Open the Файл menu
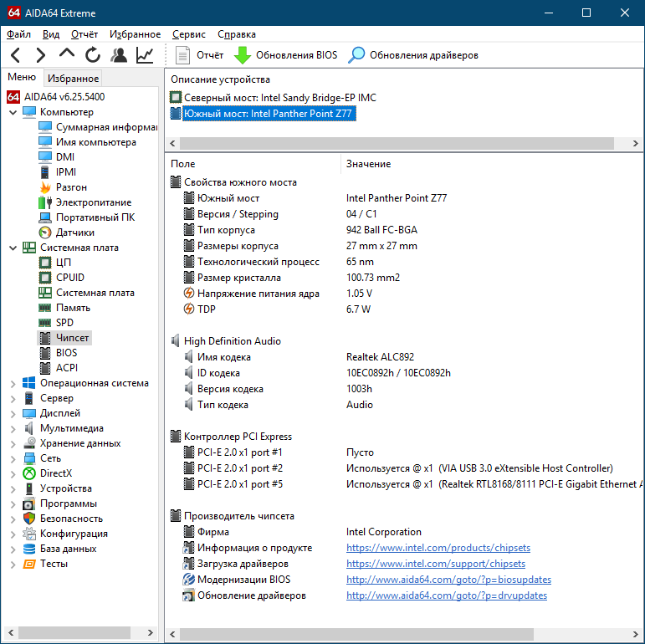 coord(18,34)
